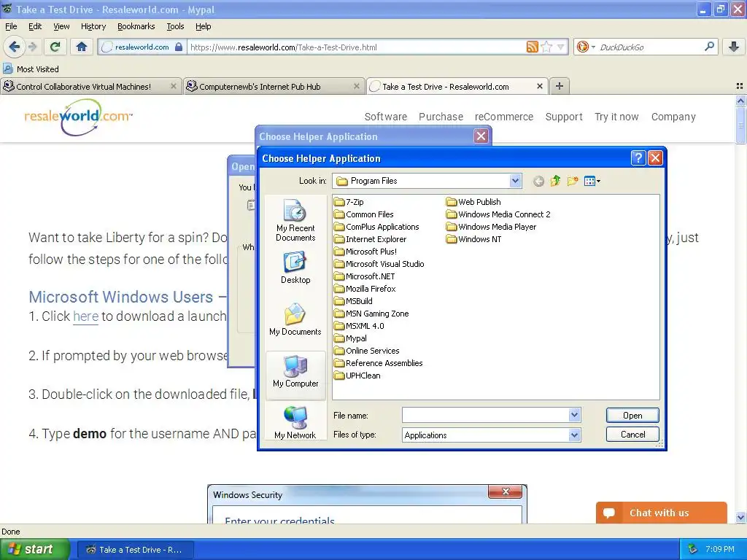The image size is (747, 560).
Task: Open a new tab with plus button
Action: [560, 86]
